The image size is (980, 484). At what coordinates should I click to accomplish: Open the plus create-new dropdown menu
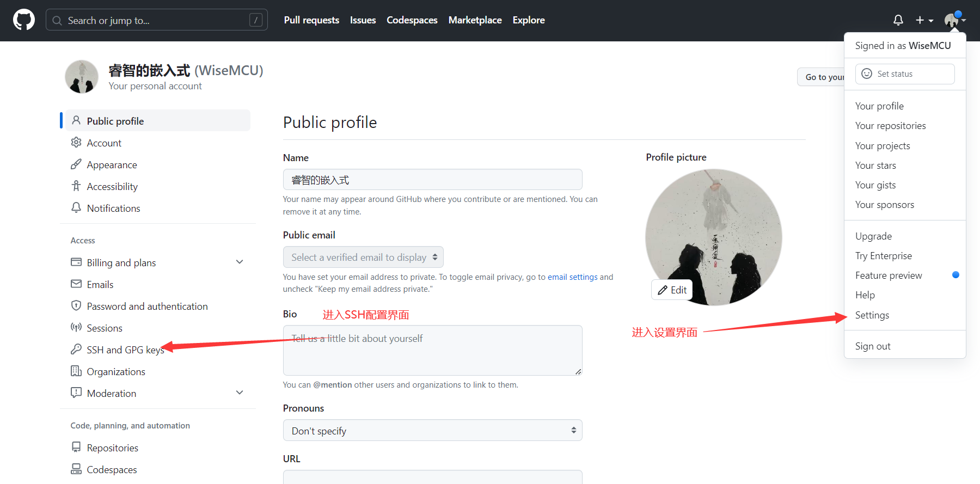924,20
